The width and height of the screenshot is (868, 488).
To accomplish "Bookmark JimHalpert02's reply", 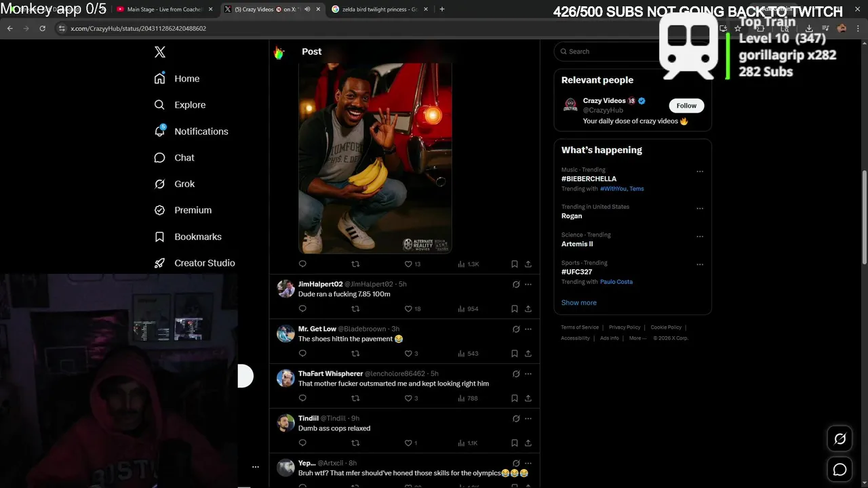I will [515, 308].
